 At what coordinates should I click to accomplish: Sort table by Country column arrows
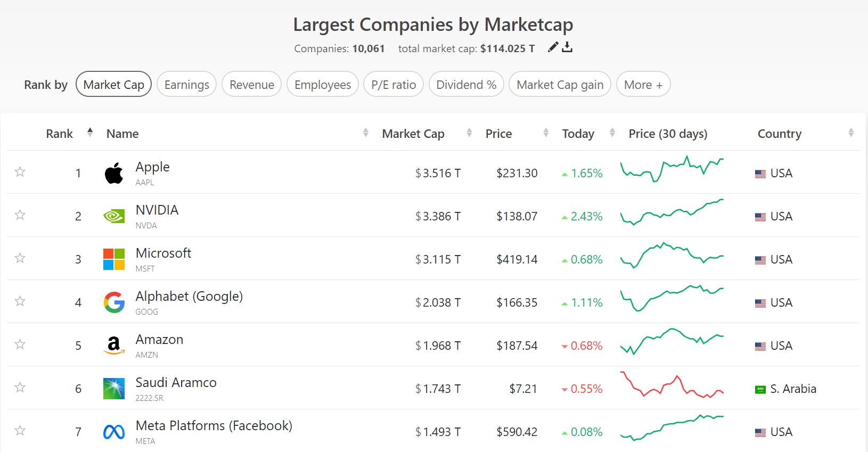click(851, 132)
